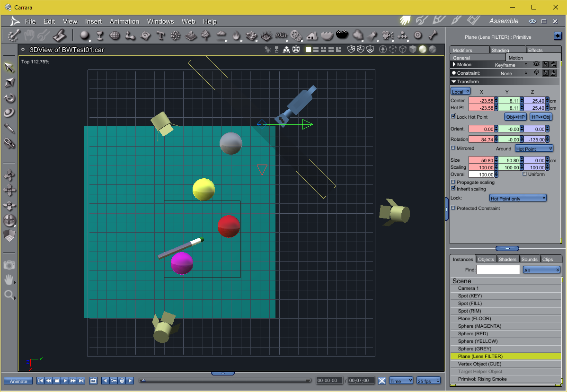Open the Render room film icon
The image size is (567, 392).
pyautogui.click(x=473, y=21)
